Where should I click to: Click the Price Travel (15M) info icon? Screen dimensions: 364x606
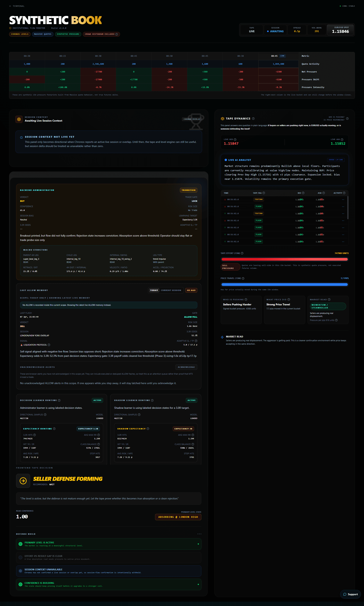coord(243,278)
